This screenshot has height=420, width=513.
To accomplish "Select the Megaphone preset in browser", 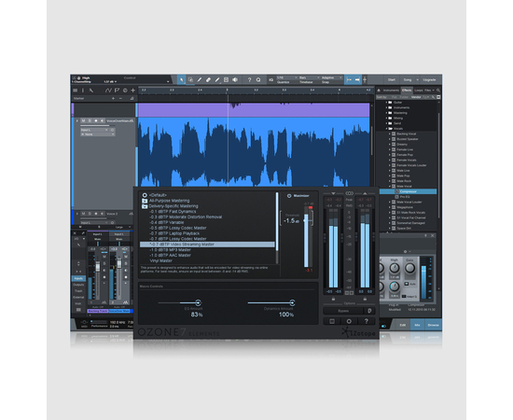I will coord(405,207).
